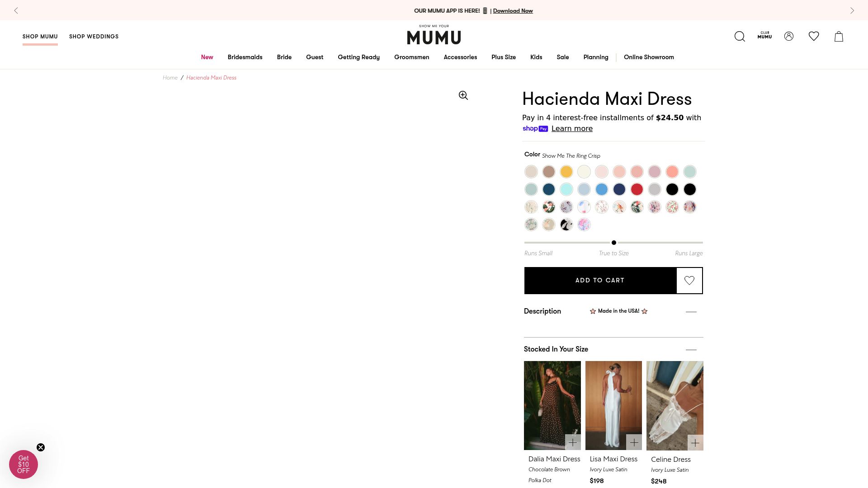Select the navy blue color swatch
The image size is (868, 488).
click(619, 189)
